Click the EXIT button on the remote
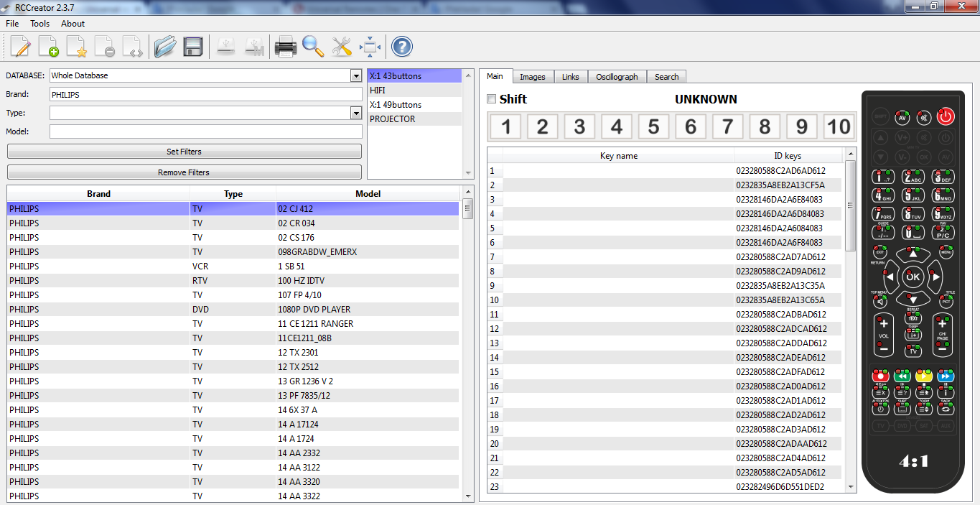The image size is (980, 505). pos(880,252)
